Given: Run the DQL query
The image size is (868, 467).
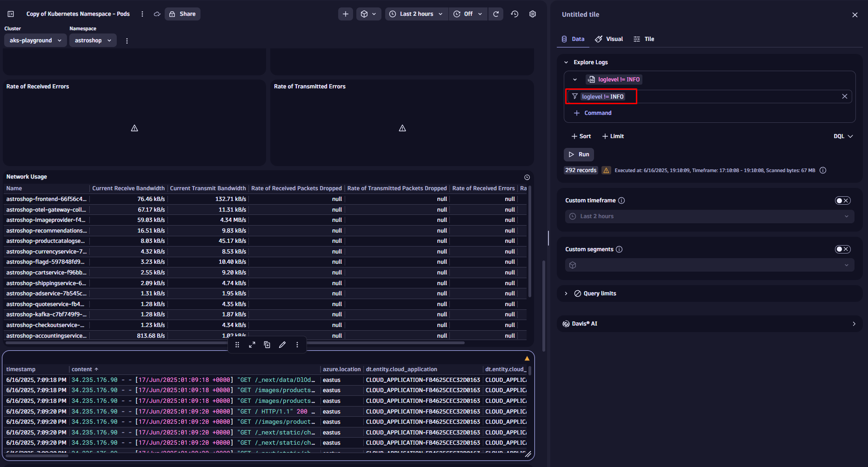Looking at the screenshot, I should pyautogui.click(x=578, y=154).
